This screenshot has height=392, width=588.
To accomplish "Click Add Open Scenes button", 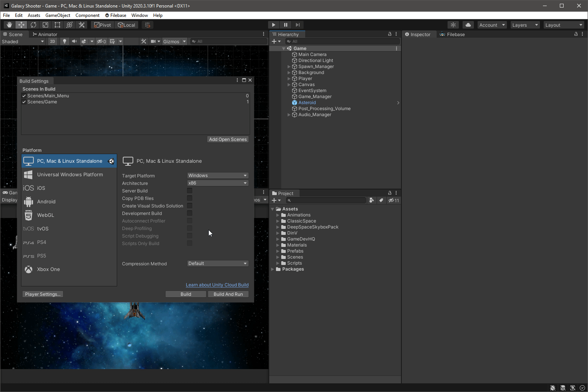I will coord(228,139).
